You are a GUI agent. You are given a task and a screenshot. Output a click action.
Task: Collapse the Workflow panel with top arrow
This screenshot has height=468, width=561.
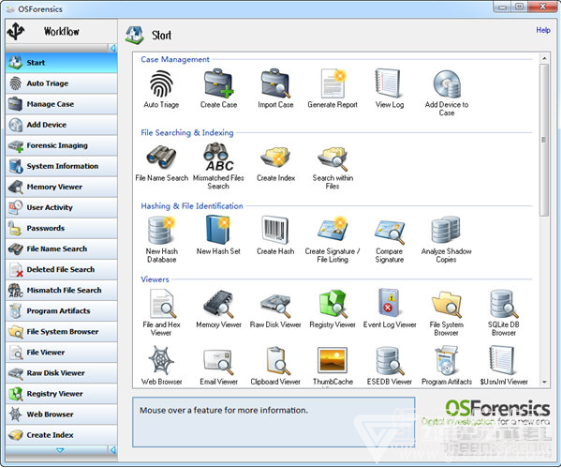click(113, 48)
